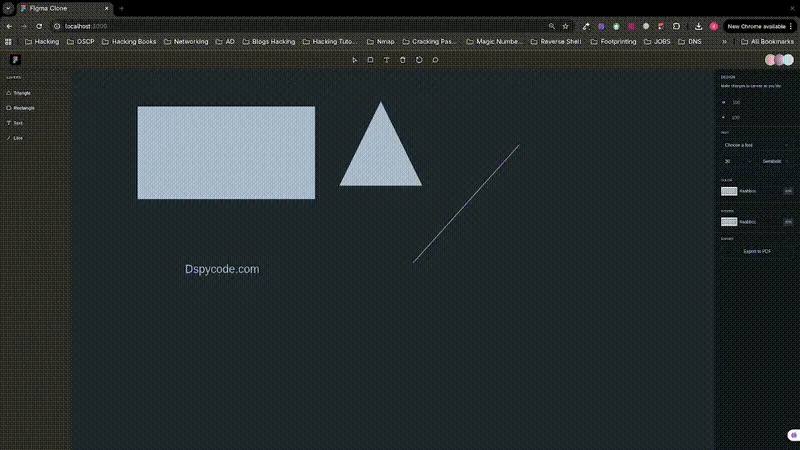The image size is (800, 450).
Task: Select the Text layer
Action: (14, 123)
